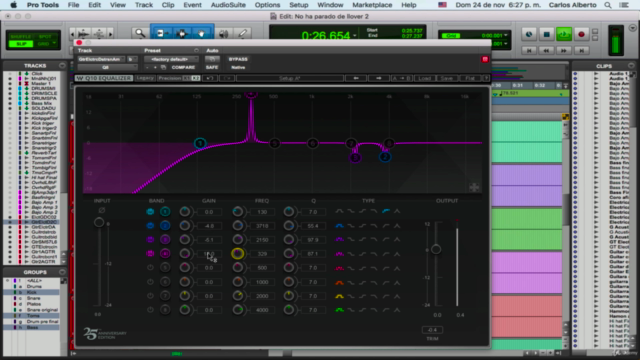Open the TRACKS list menu button
The image size is (640, 360).
tap(62, 66)
